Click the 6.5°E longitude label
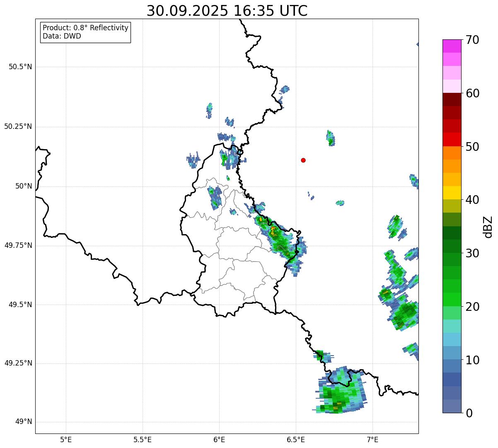This screenshot has width=498, height=448. pyautogui.click(x=296, y=439)
